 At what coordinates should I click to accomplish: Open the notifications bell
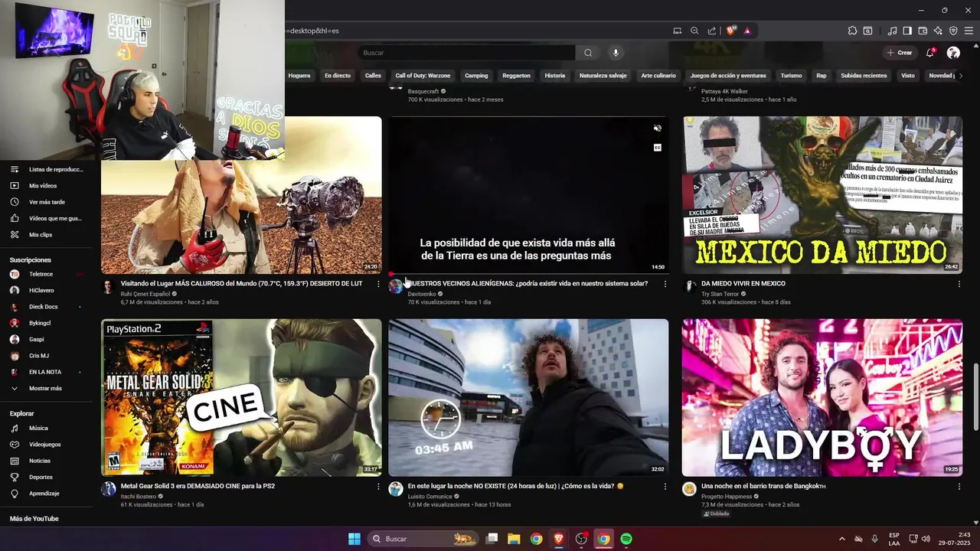[x=930, y=53]
